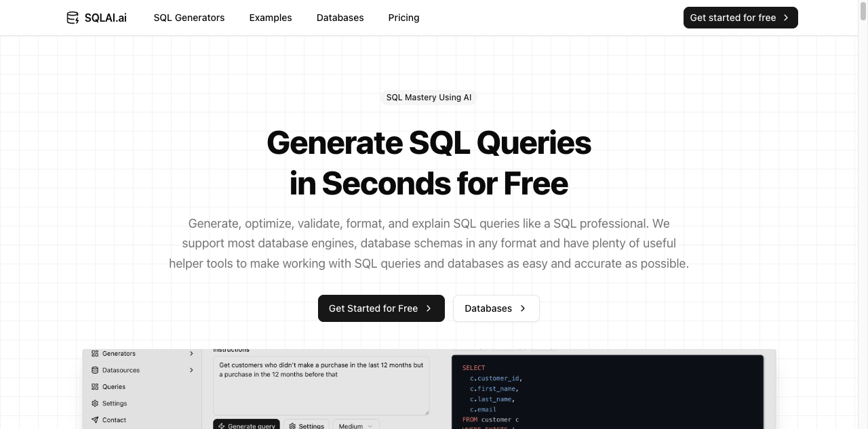This screenshot has height=429, width=868.
Task: Click 'c.customer_id,' in code panel
Action: pyautogui.click(x=496, y=378)
